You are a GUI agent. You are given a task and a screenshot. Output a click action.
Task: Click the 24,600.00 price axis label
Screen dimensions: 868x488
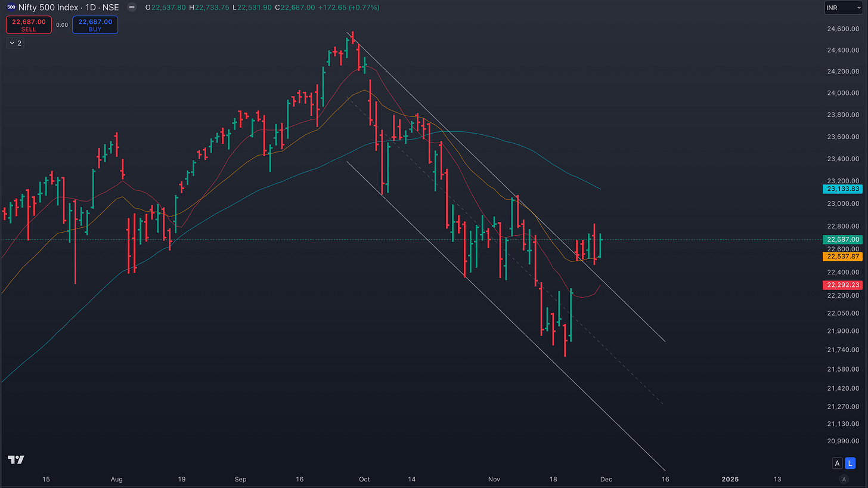[x=843, y=29]
